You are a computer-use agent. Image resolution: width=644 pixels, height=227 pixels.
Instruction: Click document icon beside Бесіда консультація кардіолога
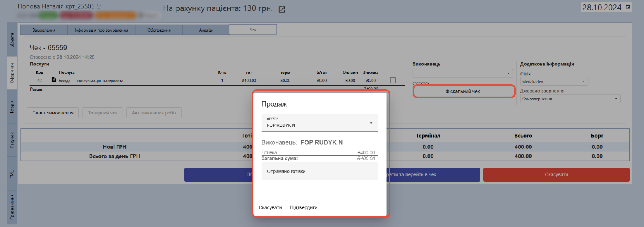click(54, 80)
